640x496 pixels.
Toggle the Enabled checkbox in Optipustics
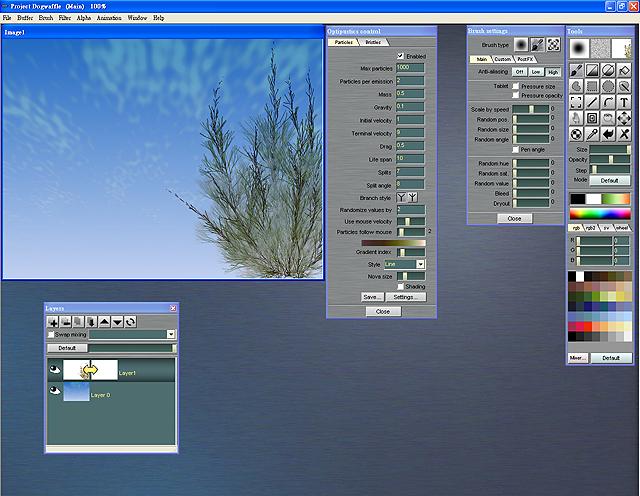tap(401, 56)
